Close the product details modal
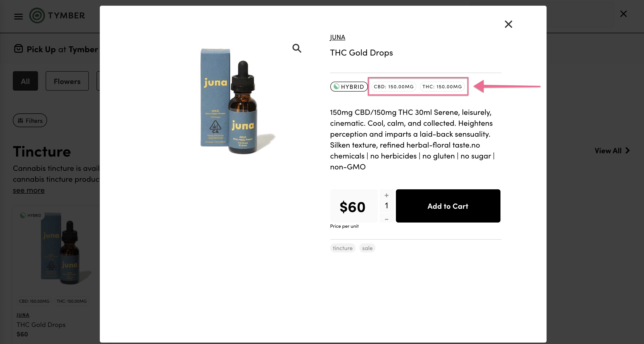 click(508, 24)
